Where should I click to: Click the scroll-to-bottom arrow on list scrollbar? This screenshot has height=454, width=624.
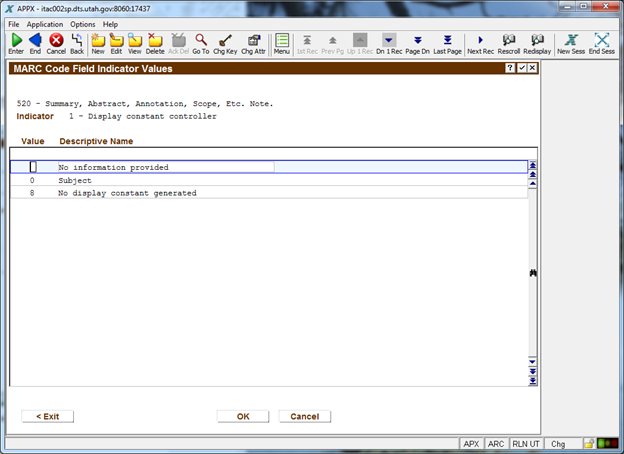[x=533, y=380]
